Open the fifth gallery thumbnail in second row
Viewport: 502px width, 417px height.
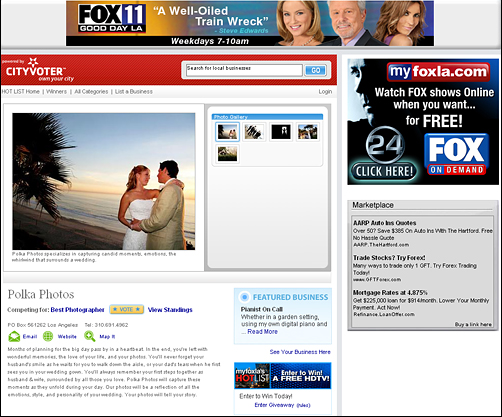[x=227, y=154]
